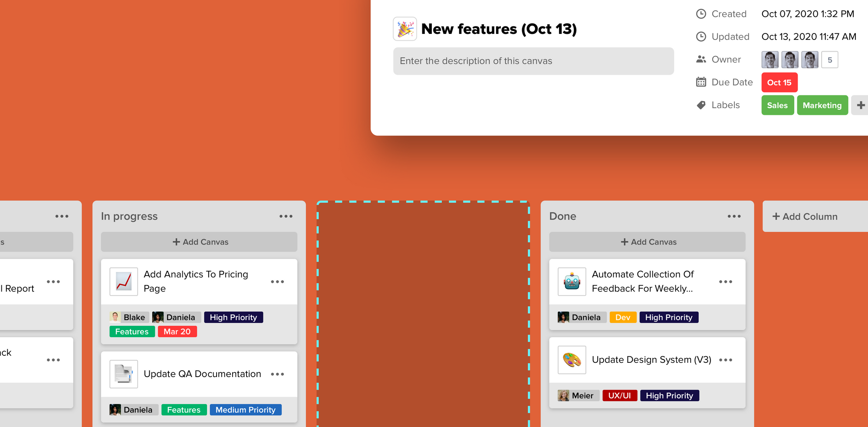Image resolution: width=868 pixels, height=427 pixels.
Task: Click High Priority tag on Add Analytics card
Action: [x=233, y=317]
